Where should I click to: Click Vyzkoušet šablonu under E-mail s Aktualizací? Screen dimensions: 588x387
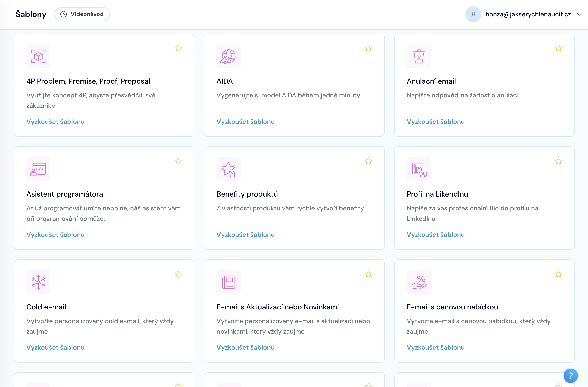245,347
